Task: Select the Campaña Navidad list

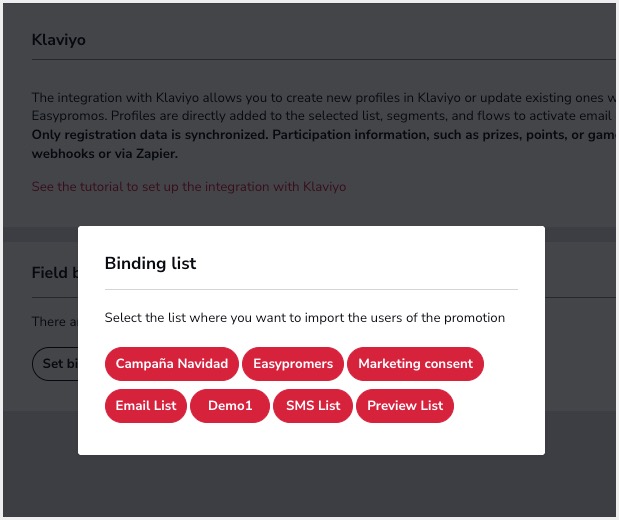Action: coord(171,364)
